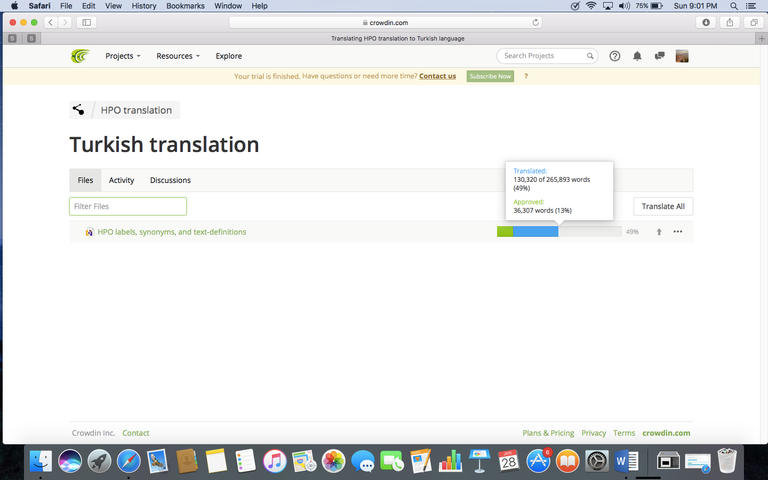Open the Apple menu
The width and height of the screenshot is (768, 480).
[15, 6]
